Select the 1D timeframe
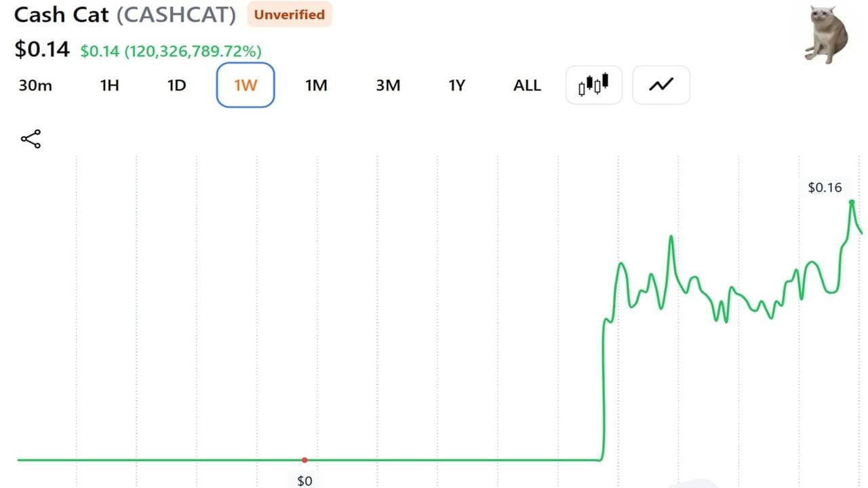The image size is (868, 488). 176,85
